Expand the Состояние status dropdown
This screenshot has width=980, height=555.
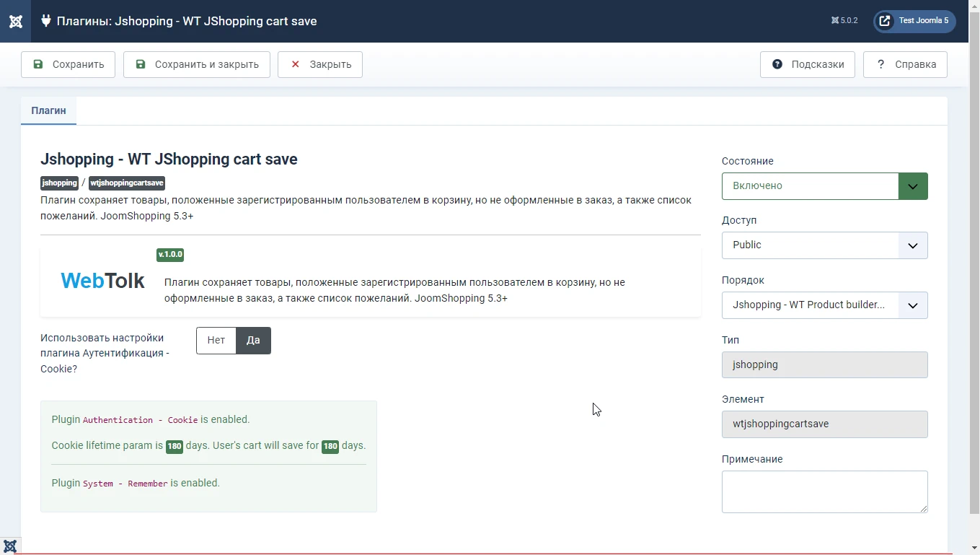(824, 186)
